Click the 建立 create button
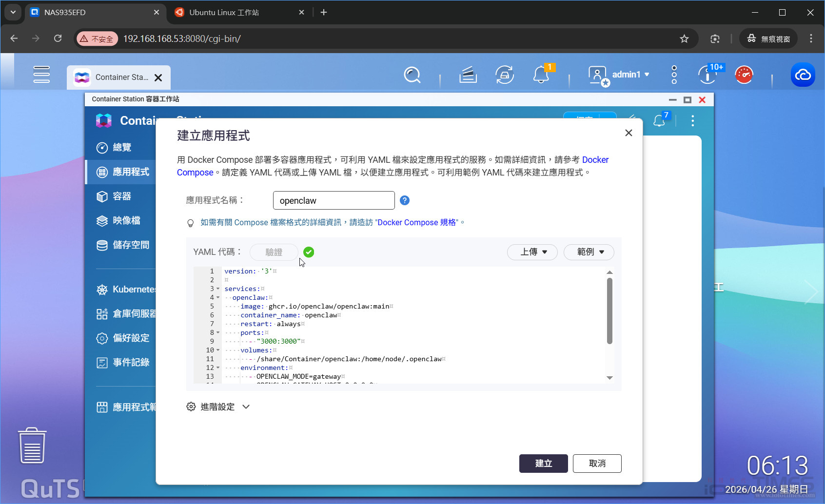 (543, 464)
